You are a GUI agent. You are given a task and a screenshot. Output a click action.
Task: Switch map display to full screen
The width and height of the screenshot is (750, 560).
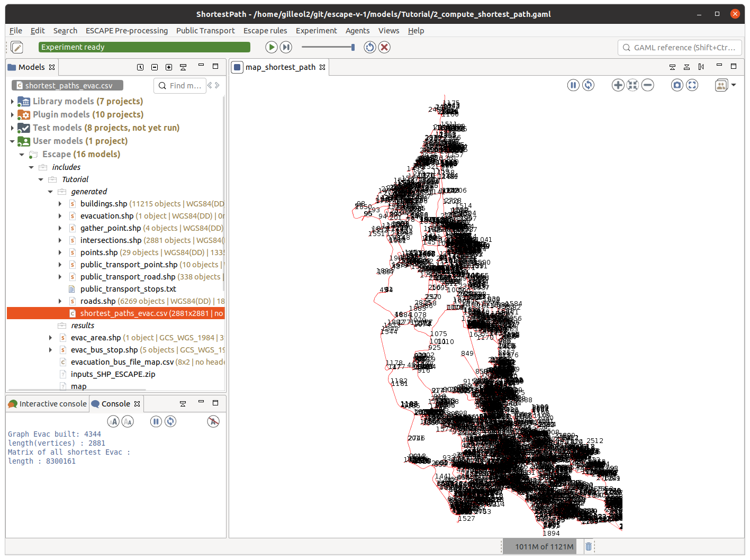point(692,85)
